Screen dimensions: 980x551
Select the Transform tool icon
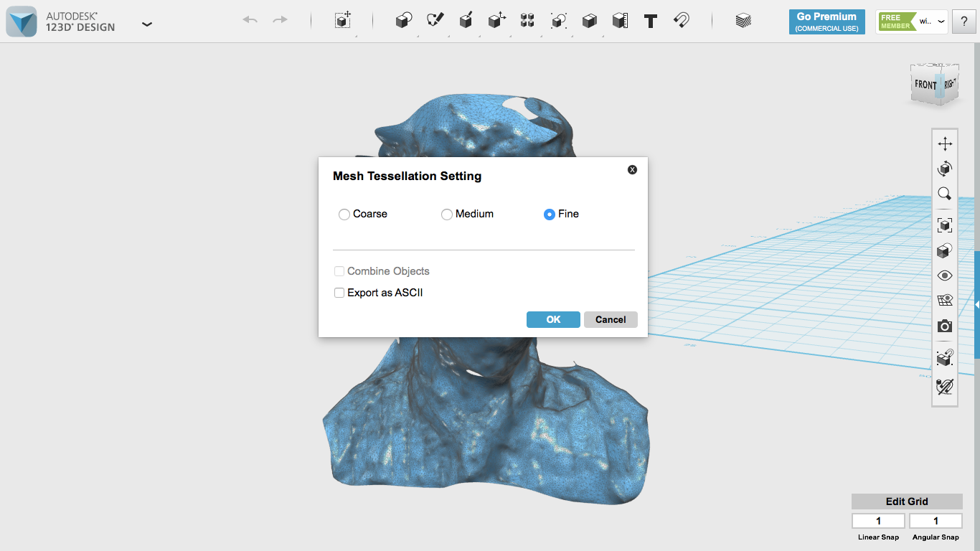pyautogui.click(x=343, y=20)
